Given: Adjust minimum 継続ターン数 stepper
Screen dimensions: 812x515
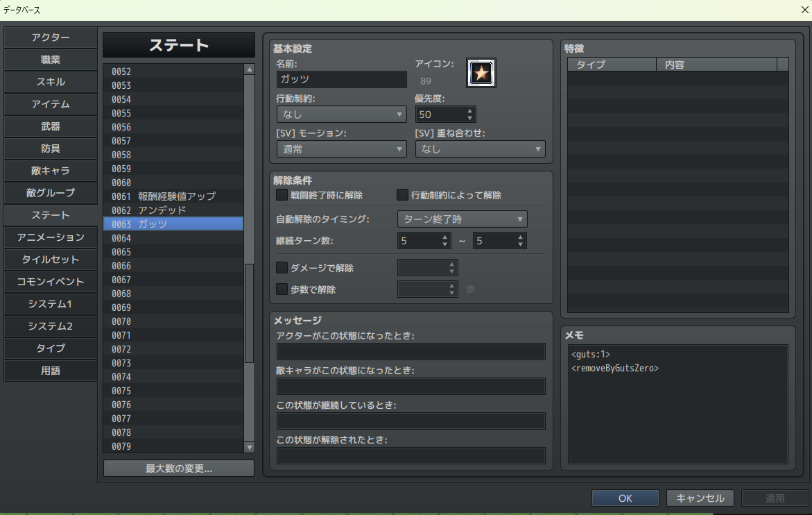Looking at the screenshot, I should pyautogui.click(x=445, y=240).
